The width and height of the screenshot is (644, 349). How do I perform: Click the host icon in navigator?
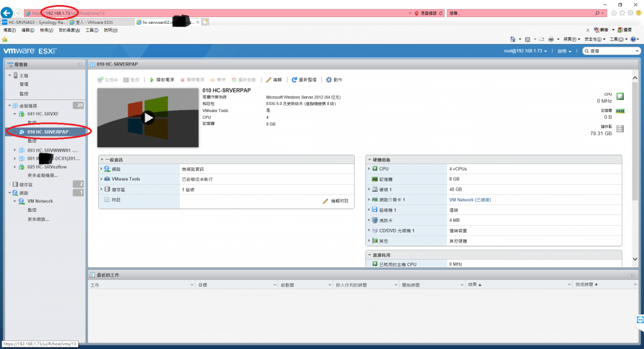click(16, 75)
